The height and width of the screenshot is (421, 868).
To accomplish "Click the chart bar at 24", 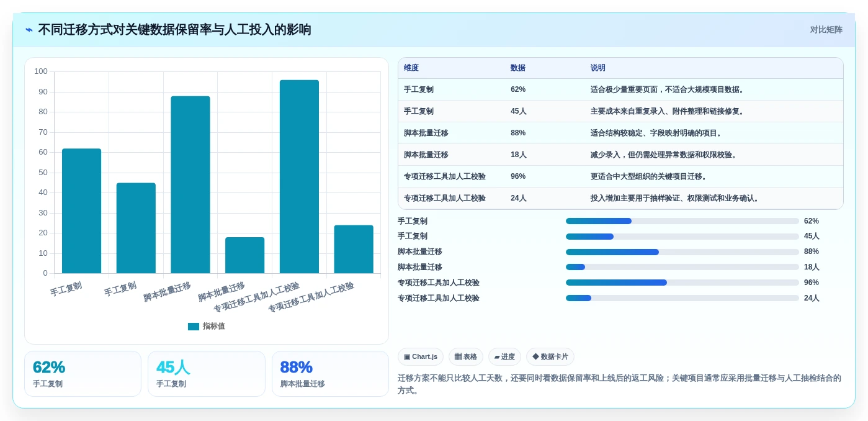I will point(354,249).
